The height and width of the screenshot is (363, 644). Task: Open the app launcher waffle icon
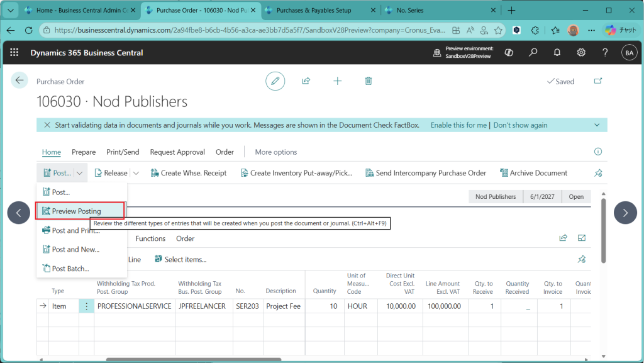pos(14,53)
